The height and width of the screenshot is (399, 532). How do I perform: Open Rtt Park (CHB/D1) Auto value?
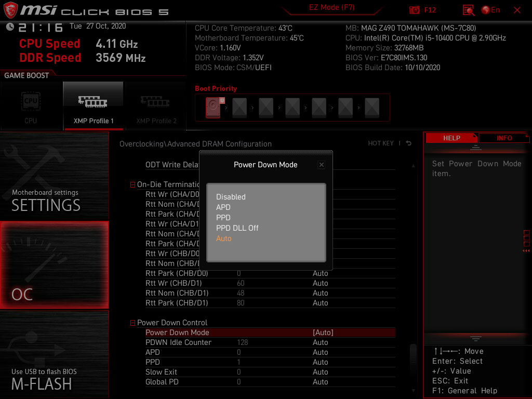click(320, 303)
